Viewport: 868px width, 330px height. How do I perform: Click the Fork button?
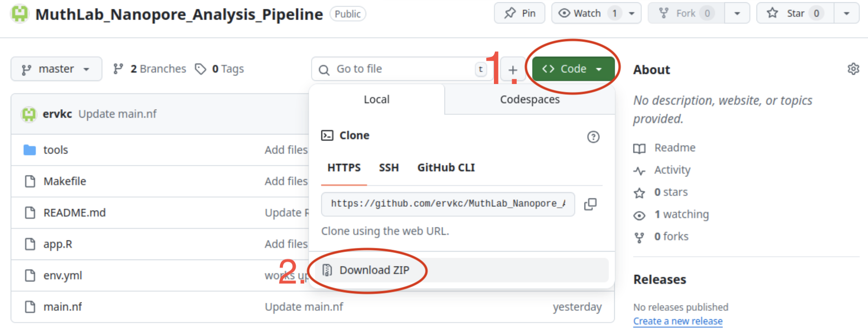686,13
